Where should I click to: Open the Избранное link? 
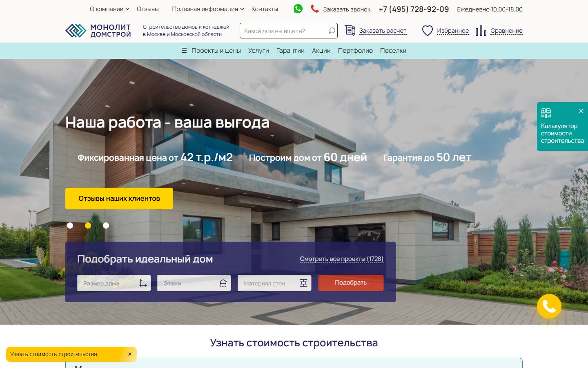[453, 31]
